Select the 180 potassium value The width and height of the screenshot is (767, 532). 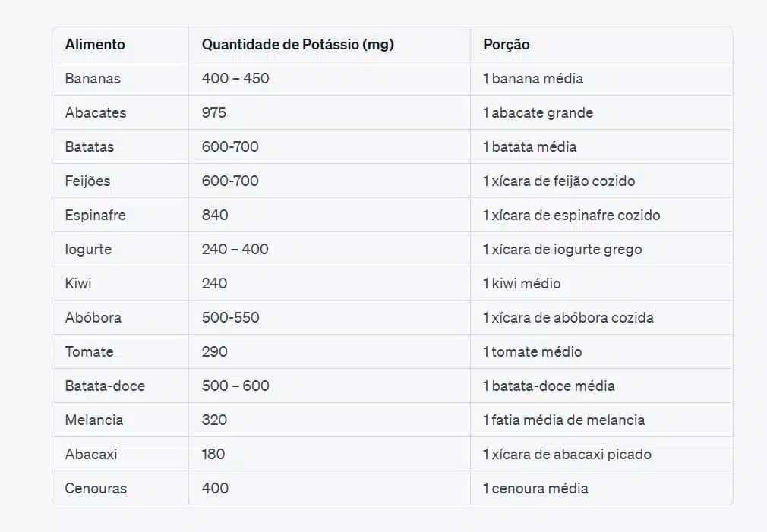click(213, 454)
